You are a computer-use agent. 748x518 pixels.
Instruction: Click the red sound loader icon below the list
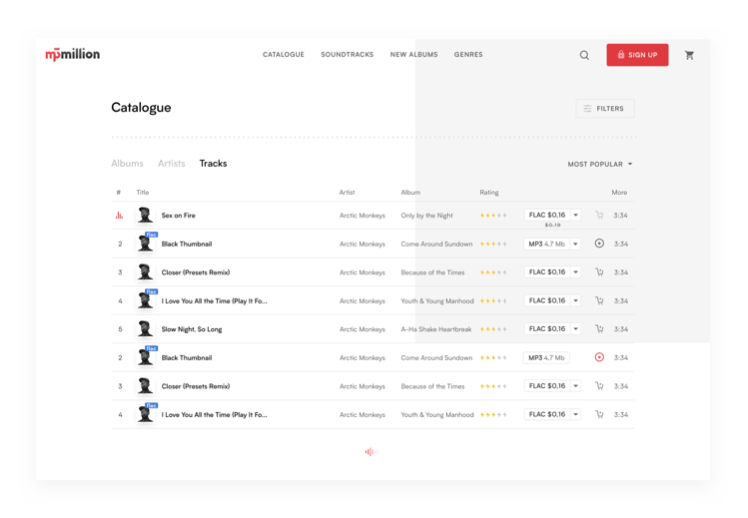pyautogui.click(x=369, y=452)
